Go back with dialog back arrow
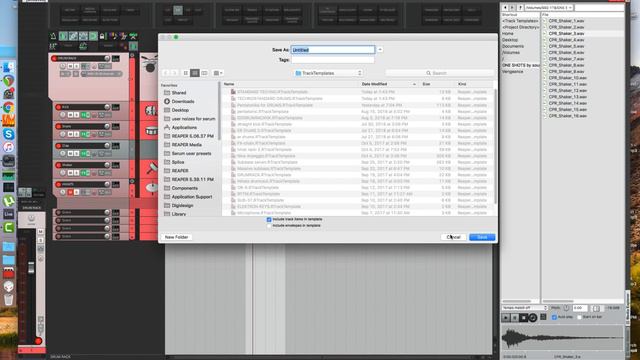 pyautogui.click(x=166, y=73)
